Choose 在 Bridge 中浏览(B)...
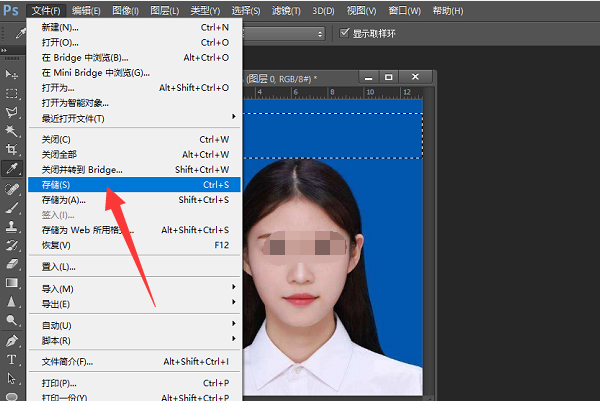The height and width of the screenshot is (401, 600). [x=134, y=58]
